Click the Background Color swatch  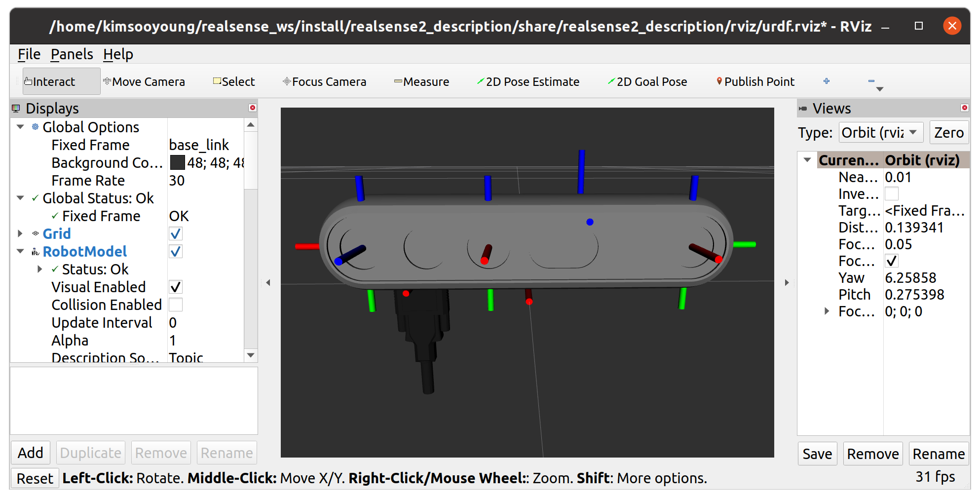[177, 162]
